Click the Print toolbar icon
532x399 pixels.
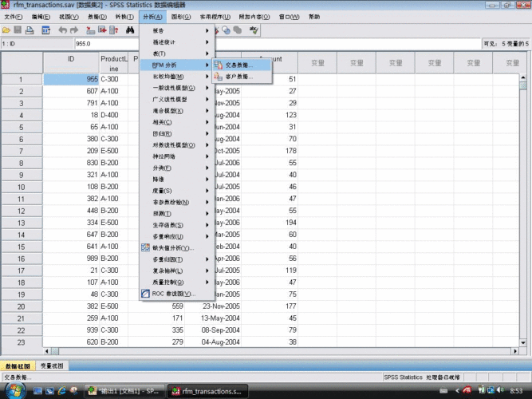click(30, 30)
